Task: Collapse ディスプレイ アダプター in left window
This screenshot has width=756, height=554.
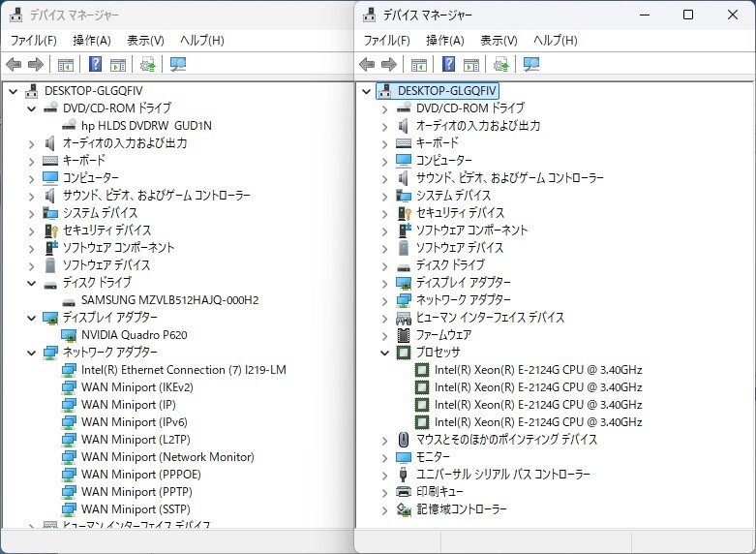Action: pos(32,318)
